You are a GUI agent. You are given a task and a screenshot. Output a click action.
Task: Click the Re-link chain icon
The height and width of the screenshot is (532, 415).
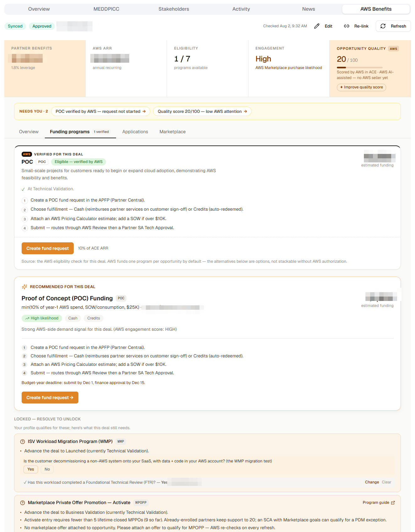[347, 26]
